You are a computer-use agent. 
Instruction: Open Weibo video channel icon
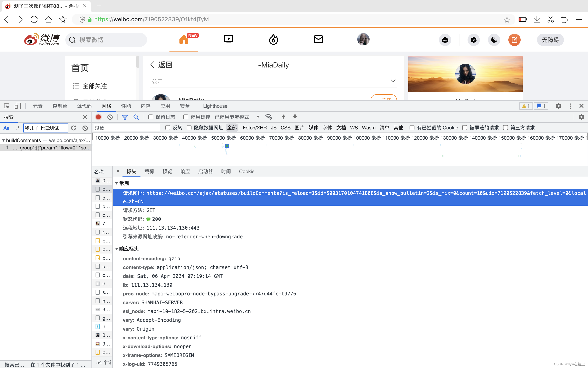tap(228, 39)
